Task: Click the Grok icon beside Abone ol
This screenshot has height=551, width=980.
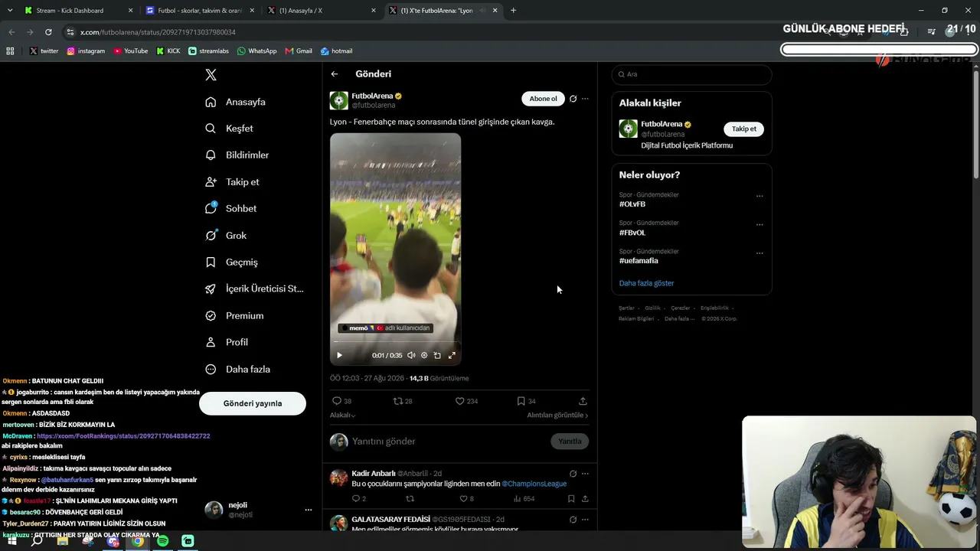Action: point(573,99)
